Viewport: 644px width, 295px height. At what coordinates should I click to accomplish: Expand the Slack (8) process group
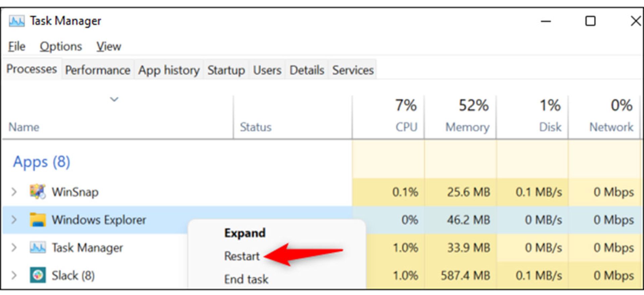pyautogui.click(x=14, y=276)
